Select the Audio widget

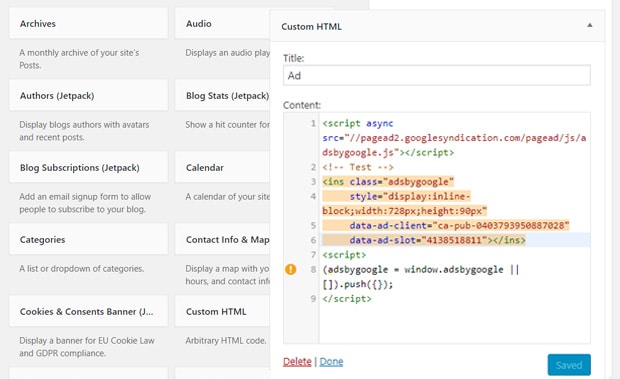coord(223,24)
